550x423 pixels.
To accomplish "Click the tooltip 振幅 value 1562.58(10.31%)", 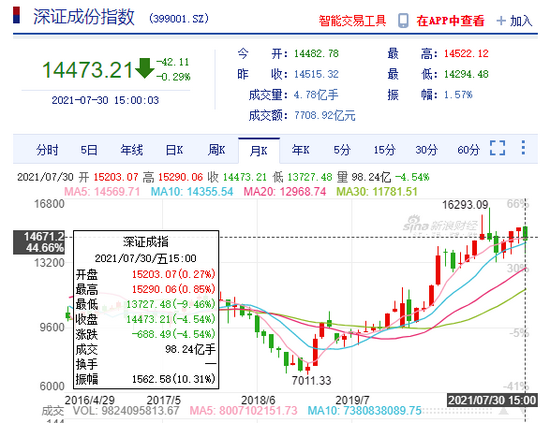I will [x=174, y=379].
